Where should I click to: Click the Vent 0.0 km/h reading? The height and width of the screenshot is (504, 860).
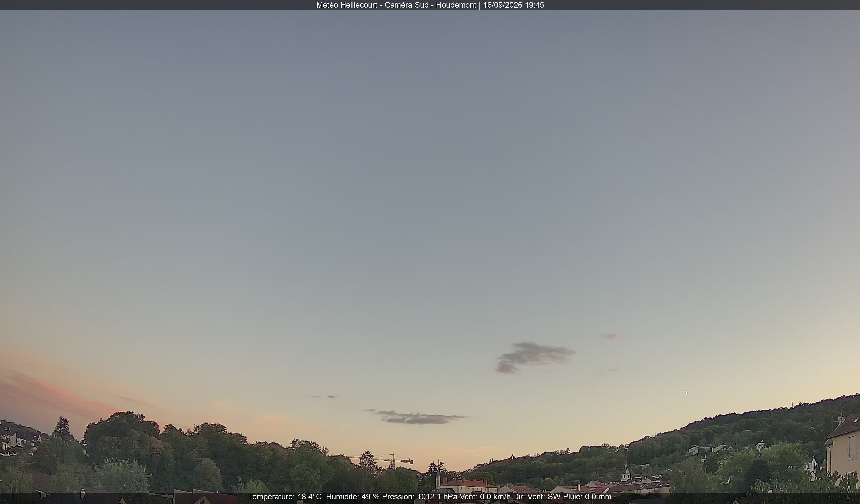pyautogui.click(x=485, y=497)
